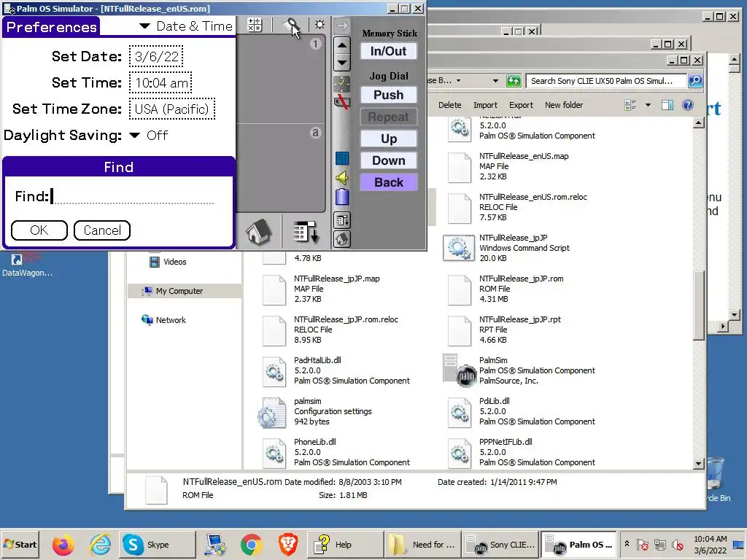Open Brave browser from the taskbar
This screenshot has height=560, width=747.
point(287,544)
